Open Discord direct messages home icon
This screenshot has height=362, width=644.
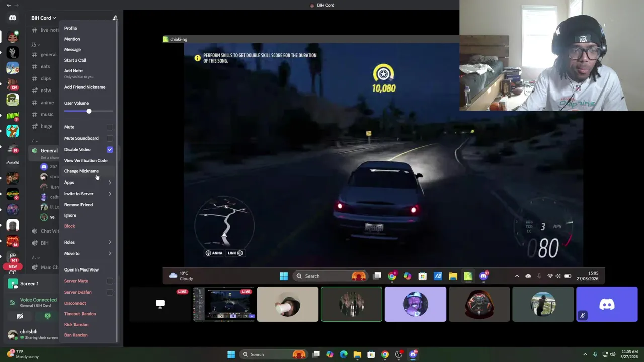[x=13, y=18]
